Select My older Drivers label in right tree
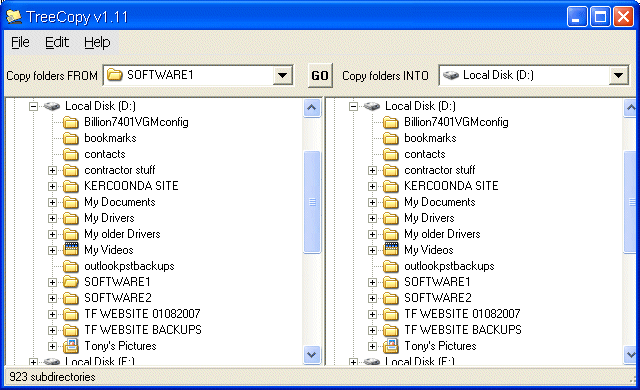This screenshot has height=390, width=640. (442, 234)
